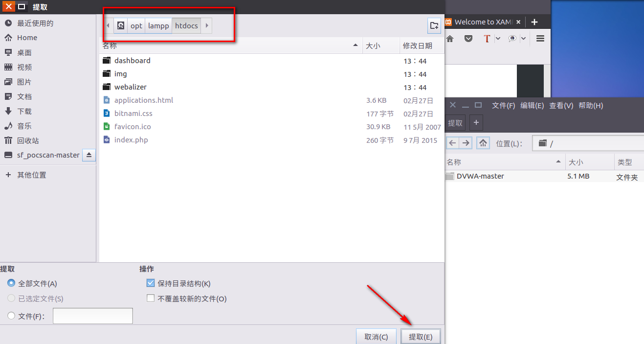The height and width of the screenshot is (344, 644).
Task: Click the webalizer folder icon
Action: click(107, 87)
